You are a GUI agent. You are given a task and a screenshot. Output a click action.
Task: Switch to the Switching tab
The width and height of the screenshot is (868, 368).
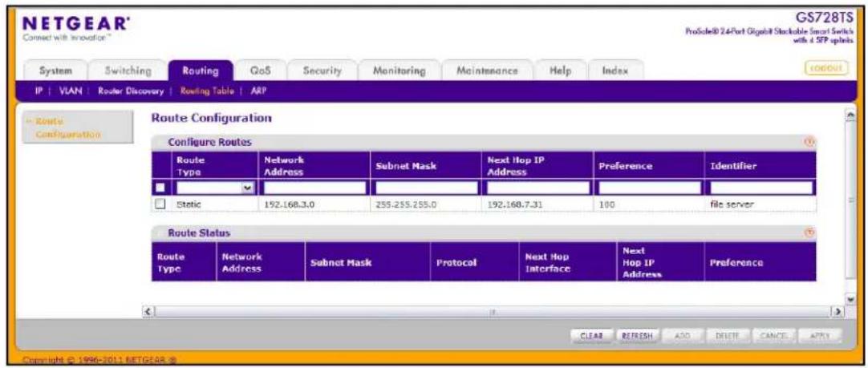[128, 71]
